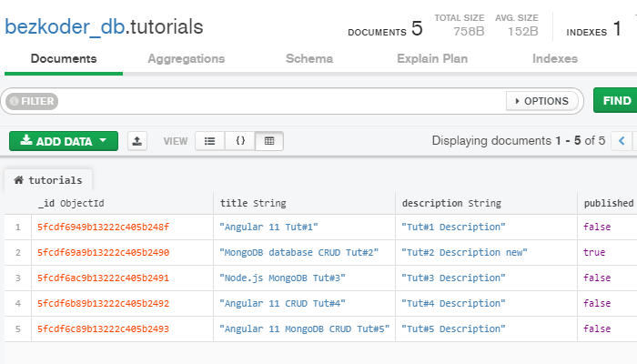Click published value false in row 5

pos(597,329)
